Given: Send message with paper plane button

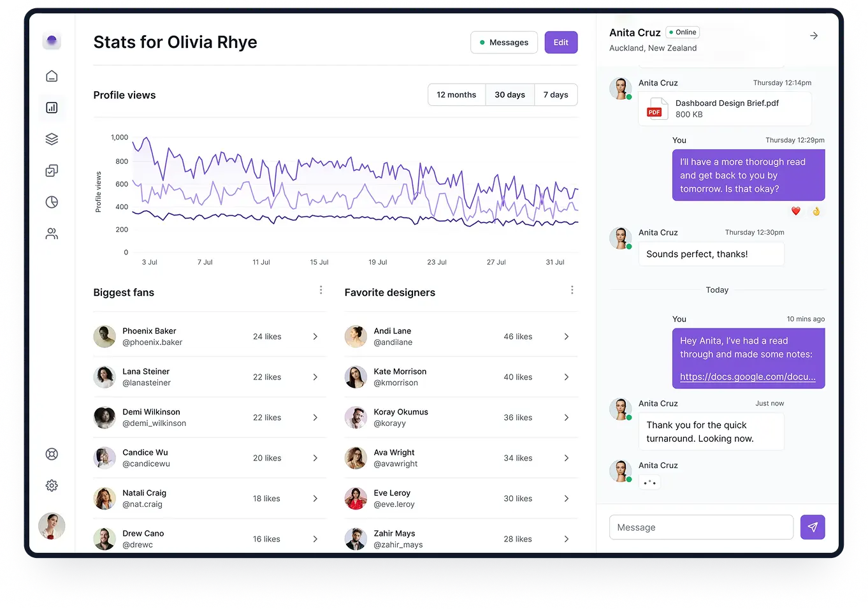Looking at the screenshot, I should tap(813, 527).
